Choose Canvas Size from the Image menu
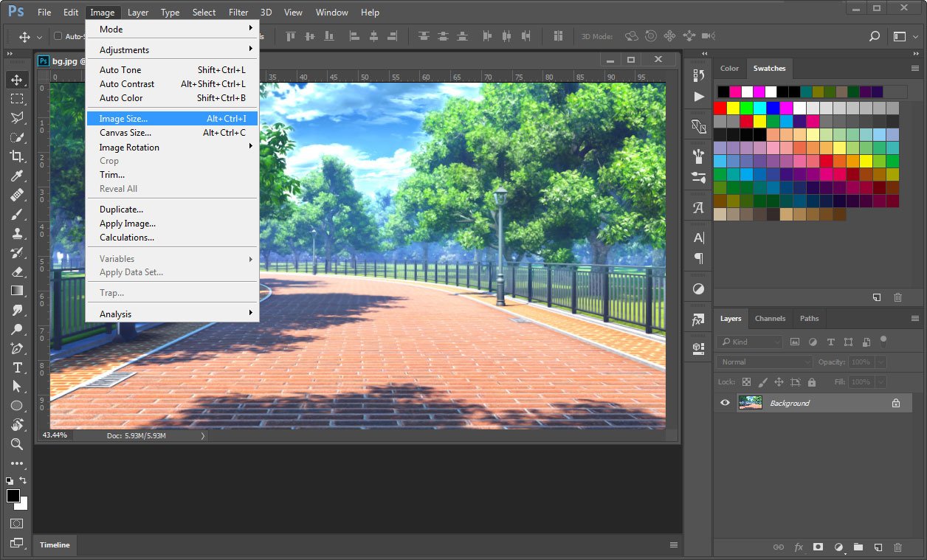The width and height of the screenshot is (927, 560). [172, 133]
